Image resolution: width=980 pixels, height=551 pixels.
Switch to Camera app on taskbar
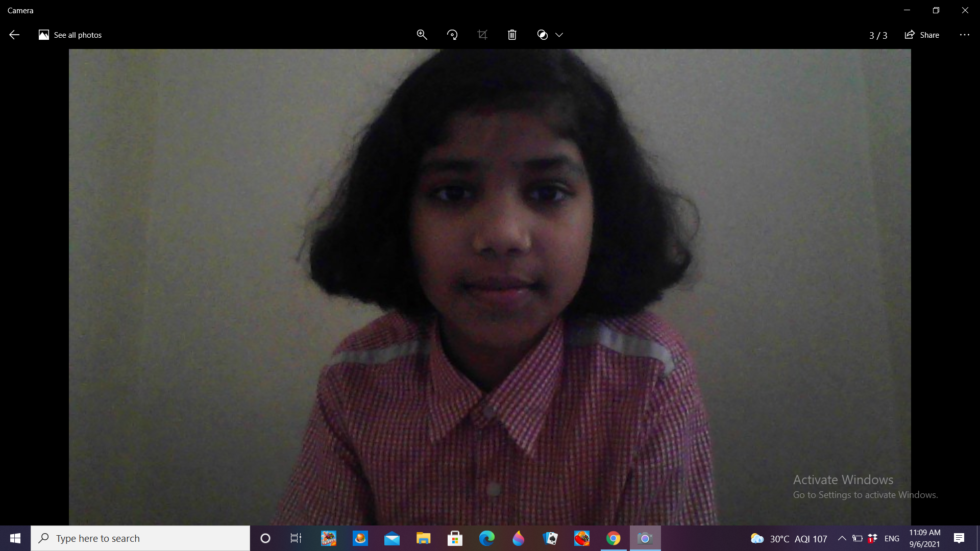coord(645,538)
